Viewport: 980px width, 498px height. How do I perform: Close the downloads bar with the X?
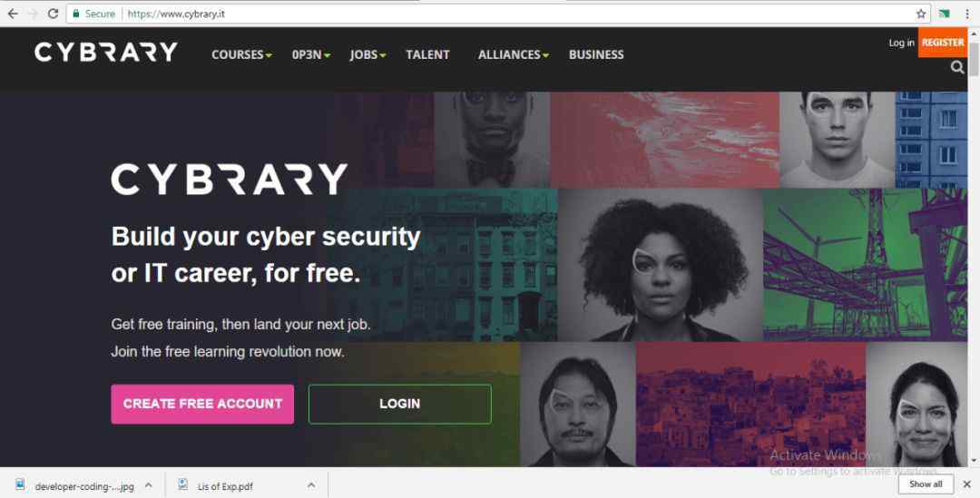tap(967, 484)
